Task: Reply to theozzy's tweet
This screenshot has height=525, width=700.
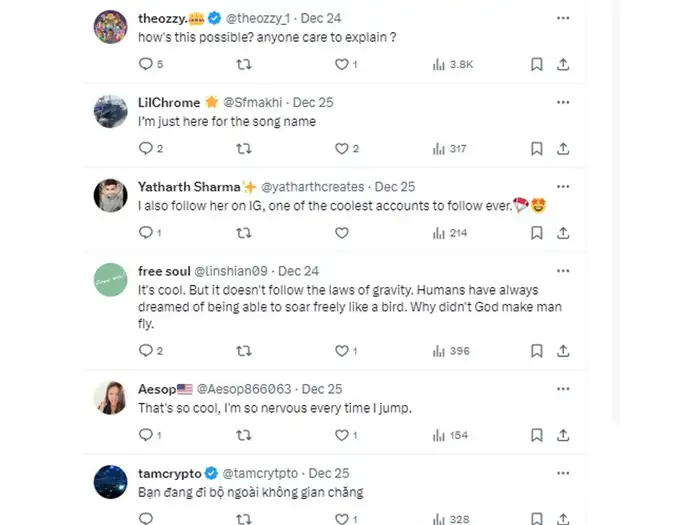Action: pos(145,64)
